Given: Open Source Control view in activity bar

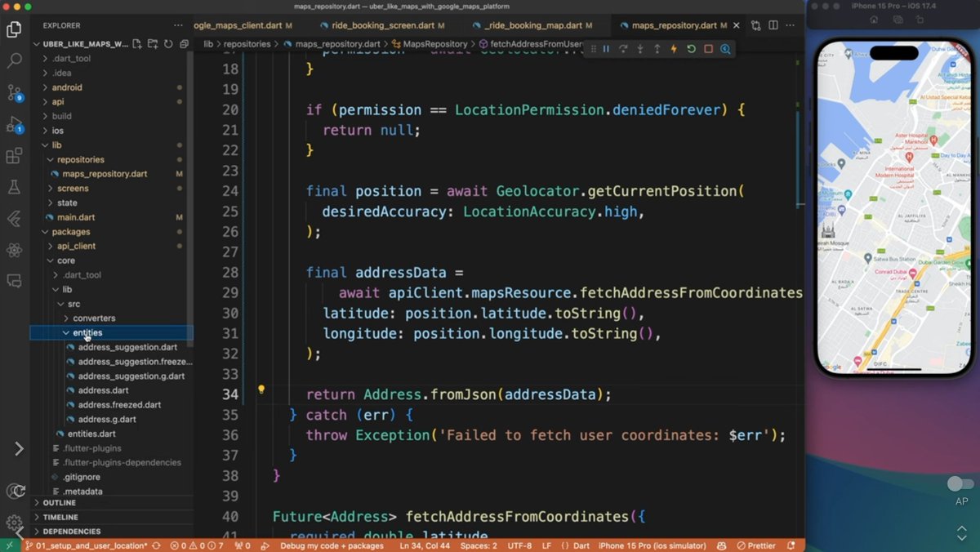Looking at the screenshot, I should tap(14, 92).
